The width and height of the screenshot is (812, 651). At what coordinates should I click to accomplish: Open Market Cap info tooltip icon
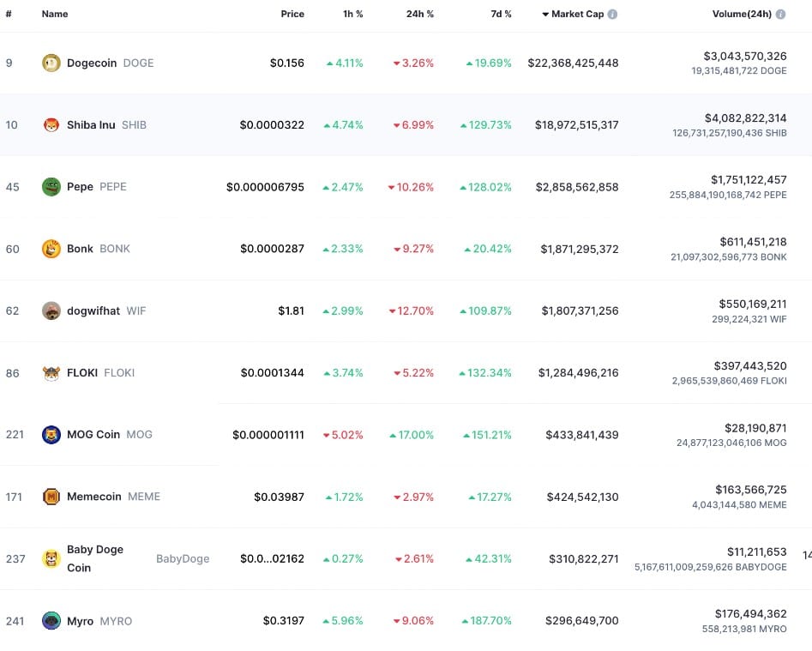[x=612, y=15]
